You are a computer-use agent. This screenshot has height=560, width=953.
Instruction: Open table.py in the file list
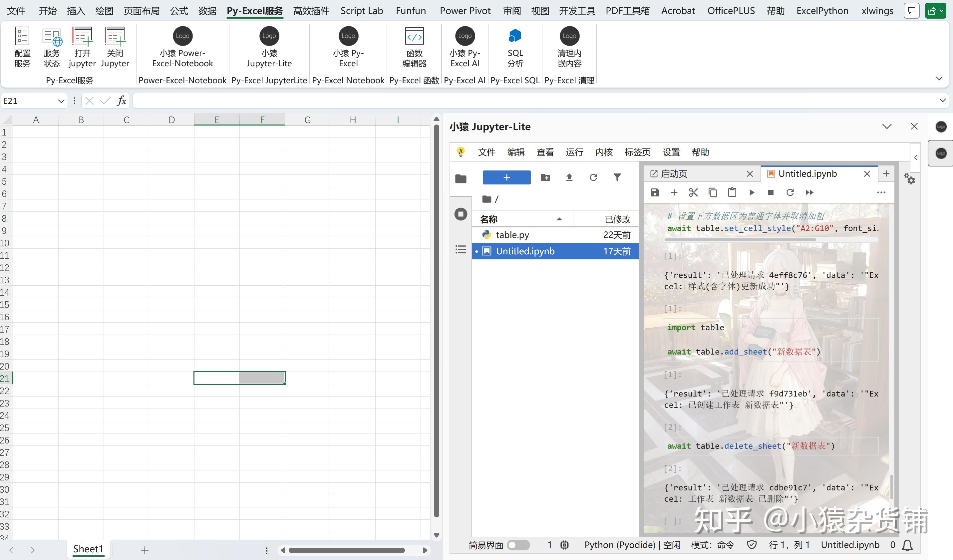point(512,235)
